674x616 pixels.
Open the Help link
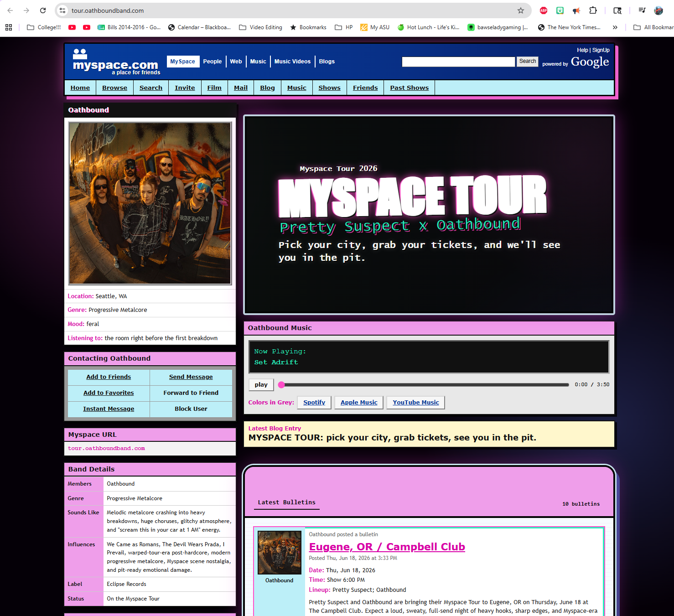pos(582,50)
